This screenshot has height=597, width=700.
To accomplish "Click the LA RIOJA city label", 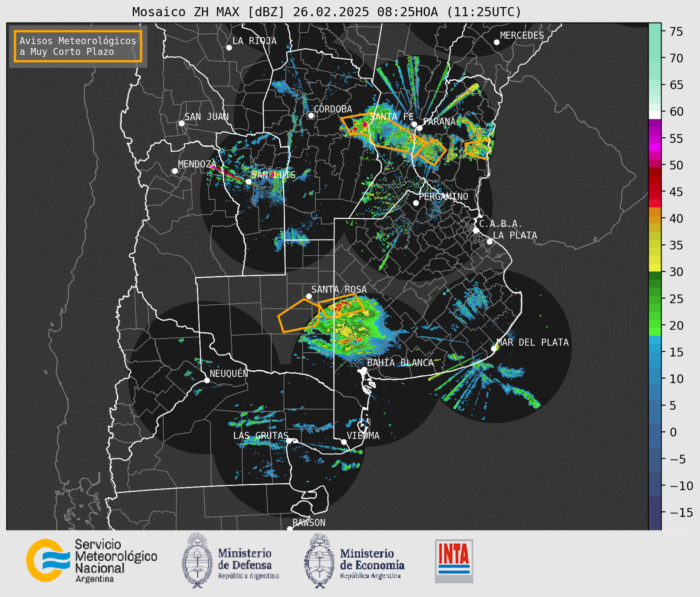I will pyautogui.click(x=254, y=41).
